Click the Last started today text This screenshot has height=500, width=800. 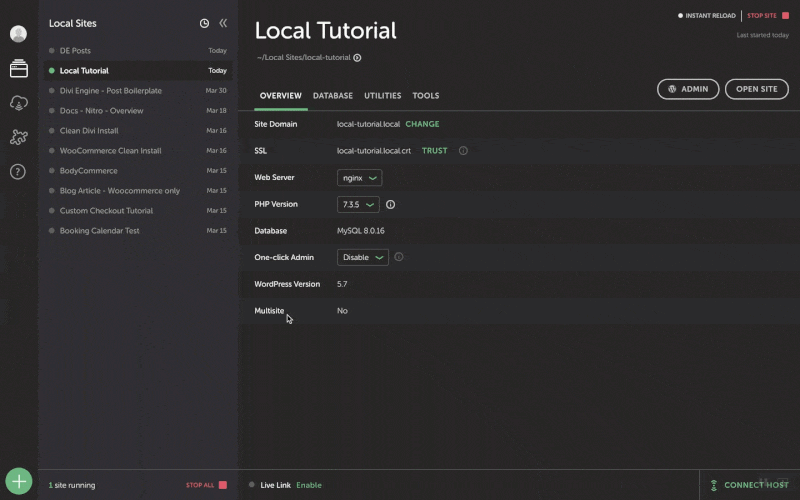pos(763,35)
